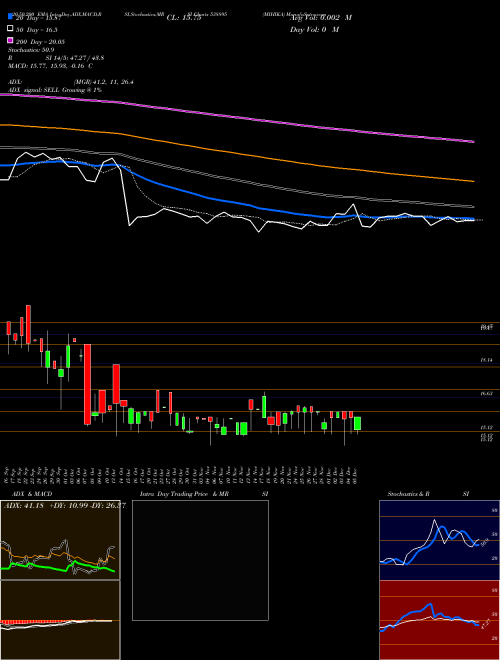Open the MACD histogram panel below ADX
500x660 pixels.
click(x=60, y=620)
